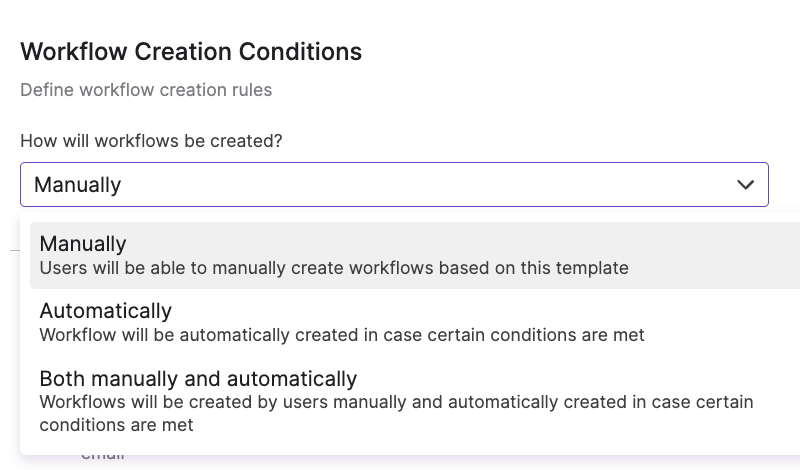Click 'Workflow will be automatically created' description
800x470 pixels.
click(x=342, y=335)
